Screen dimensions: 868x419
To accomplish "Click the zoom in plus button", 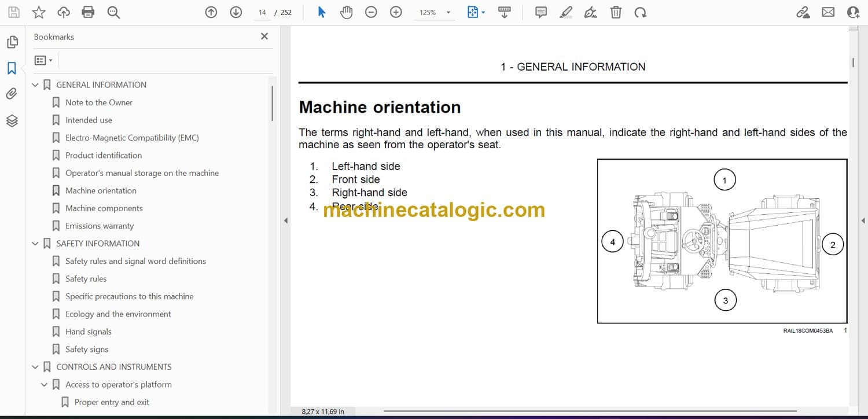I will coord(396,12).
